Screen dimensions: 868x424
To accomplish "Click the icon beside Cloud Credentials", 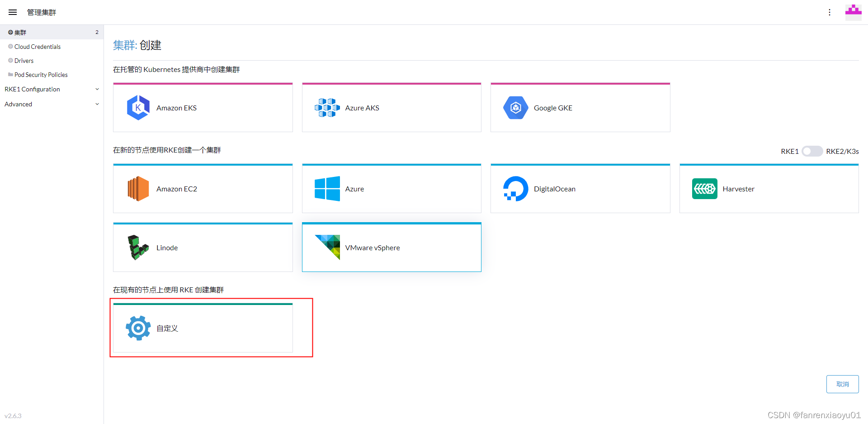I will (10, 46).
